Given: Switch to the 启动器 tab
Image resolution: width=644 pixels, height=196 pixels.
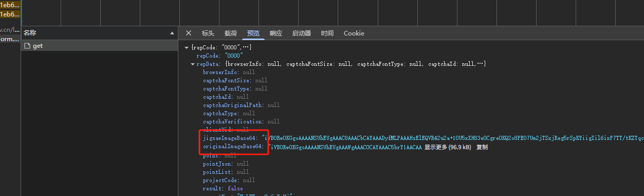Looking at the screenshot, I should 302,33.
